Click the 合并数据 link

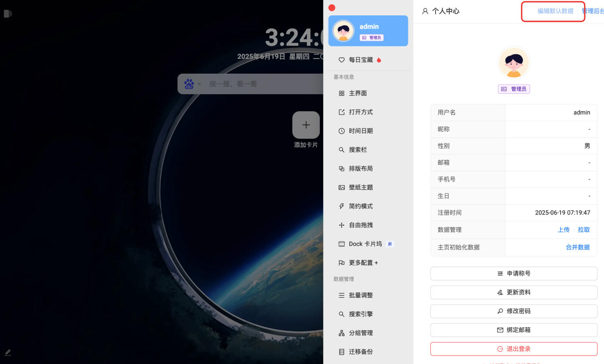tap(578, 247)
